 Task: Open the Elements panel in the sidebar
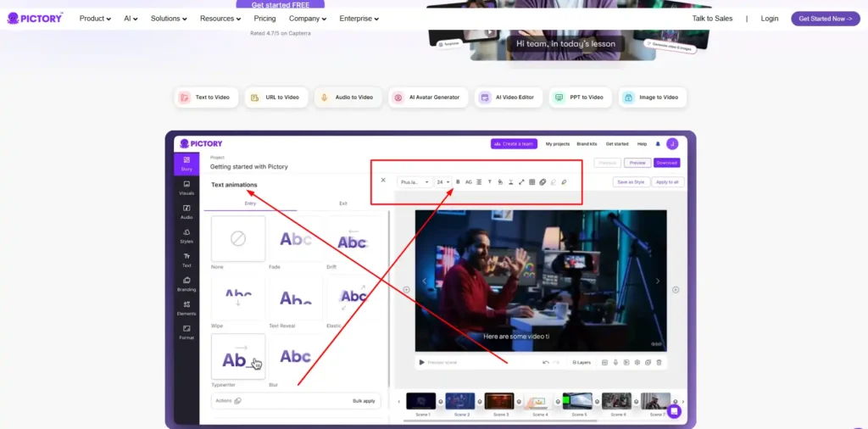[x=186, y=309]
